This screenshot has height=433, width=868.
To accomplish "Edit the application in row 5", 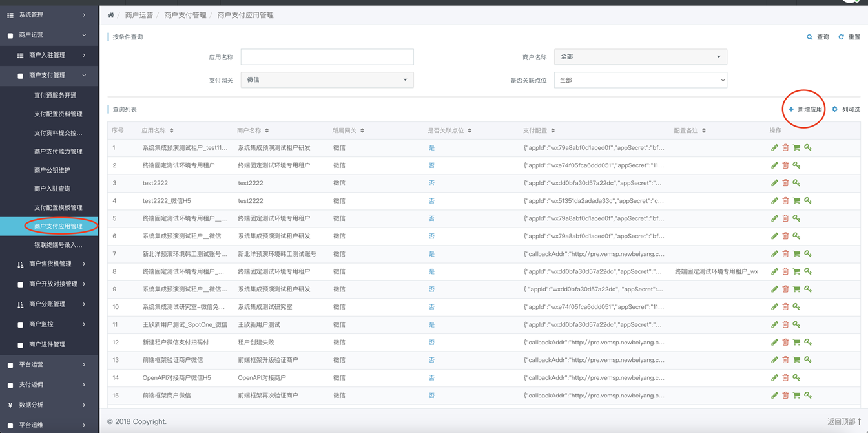I will pyautogui.click(x=774, y=218).
